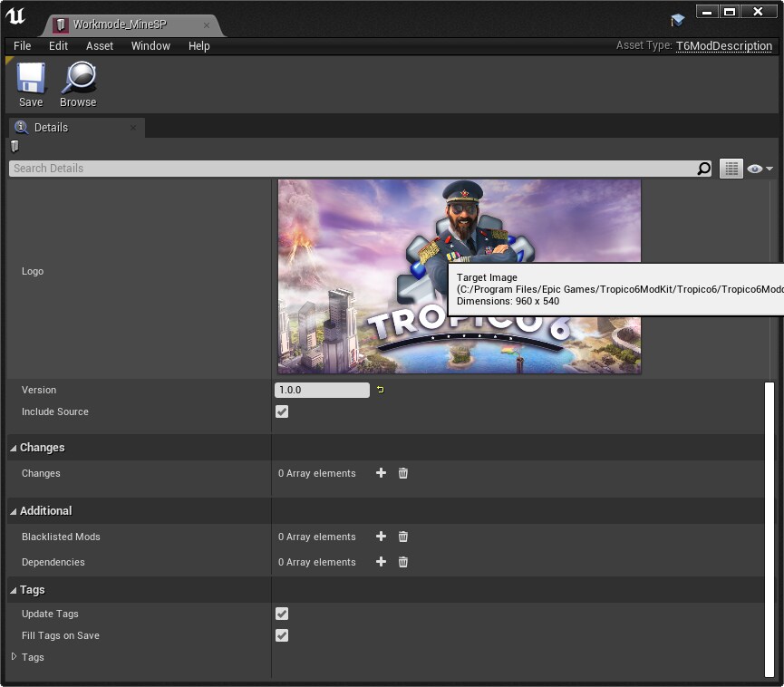The height and width of the screenshot is (687, 784).
Task: Click the Tropico 6 logo thumbnail
Action: coord(460,276)
